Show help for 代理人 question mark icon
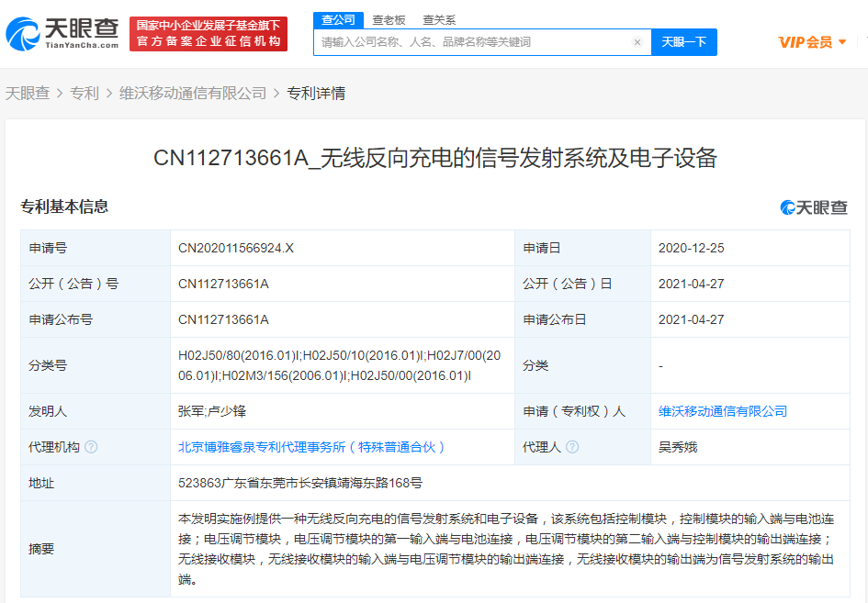The image size is (868, 603). [x=573, y=447]
